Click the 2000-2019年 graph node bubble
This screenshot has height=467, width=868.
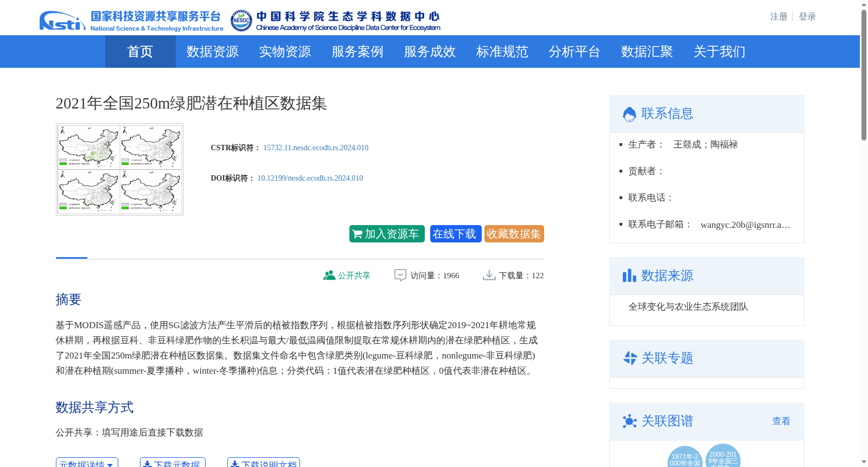[x=723, y=456]
